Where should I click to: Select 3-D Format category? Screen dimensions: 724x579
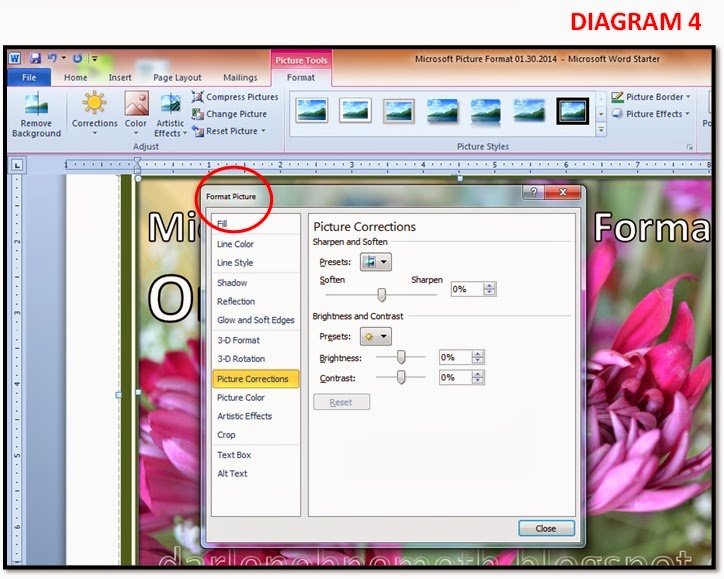point(255,340)
